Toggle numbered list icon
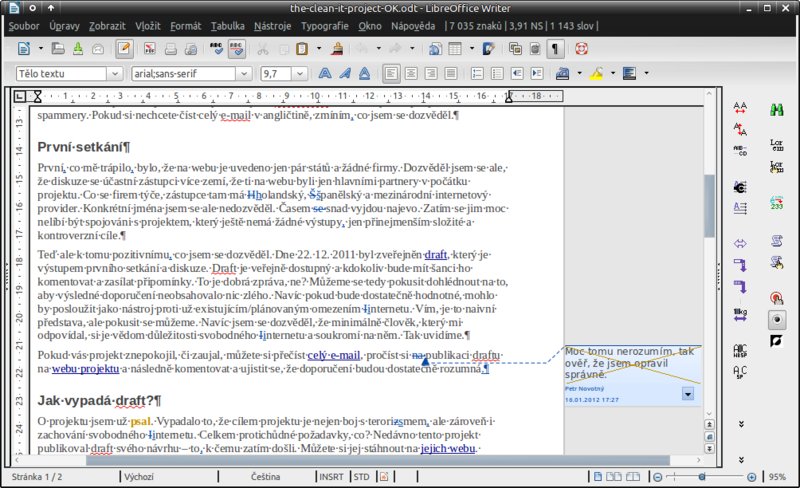Image resolution: width=800 pixels, height=488 pixels. pos(477,74)
